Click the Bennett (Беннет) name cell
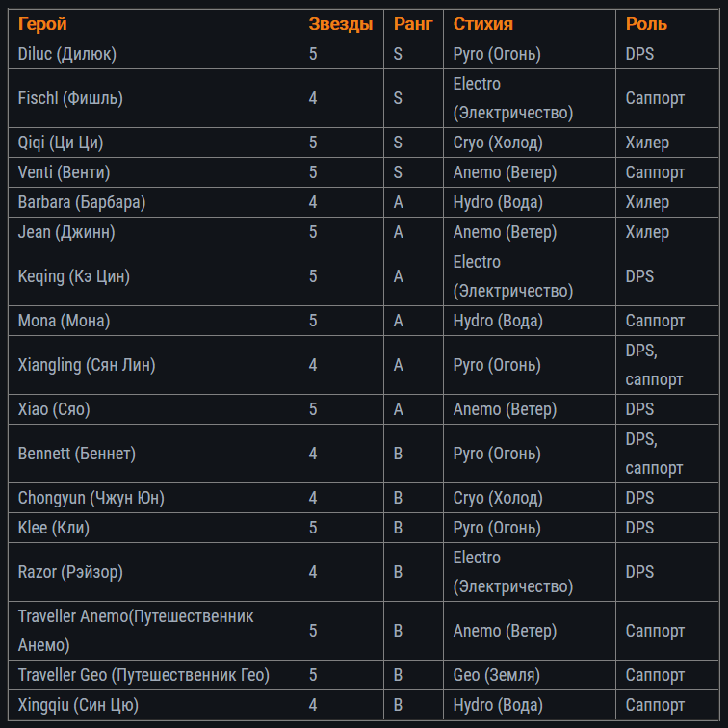This screenshot has width=728, height=728. 77,454
